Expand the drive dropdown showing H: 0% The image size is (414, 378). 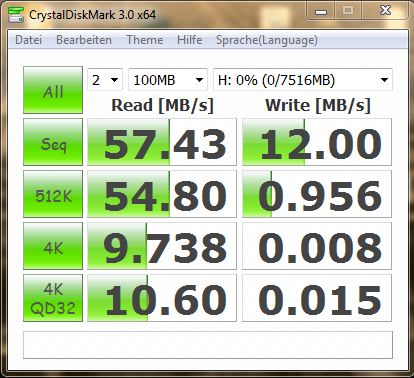click(x=303, y=80)
